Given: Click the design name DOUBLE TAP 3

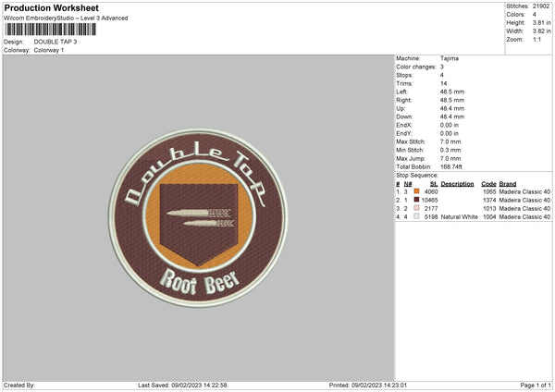Looking at the screenshot, I should coord(55,42).
